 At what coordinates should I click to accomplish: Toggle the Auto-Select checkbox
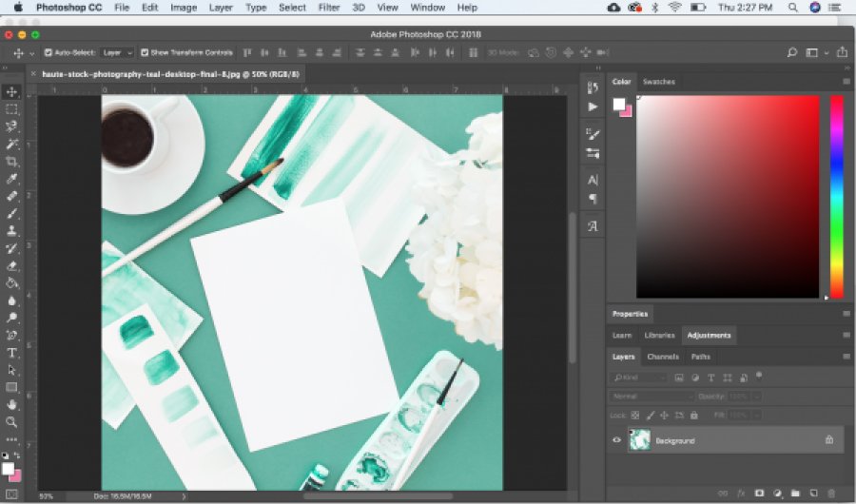(x=49, y=52)
